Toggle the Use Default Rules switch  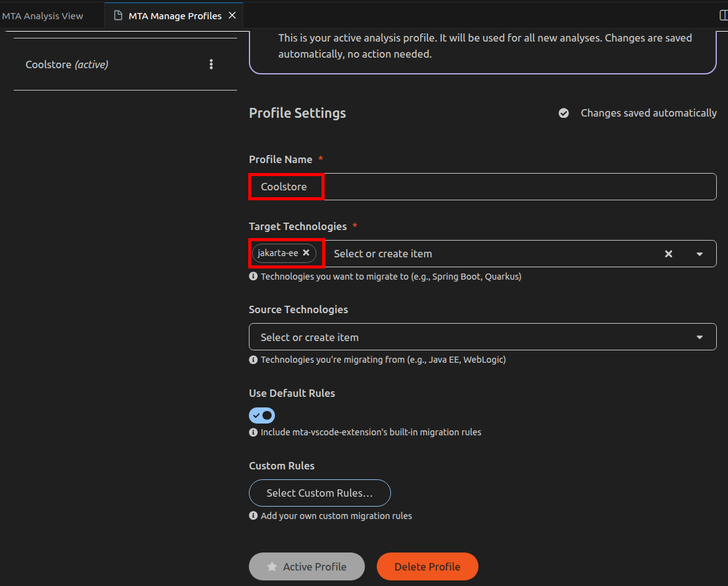tap(262, 415)
